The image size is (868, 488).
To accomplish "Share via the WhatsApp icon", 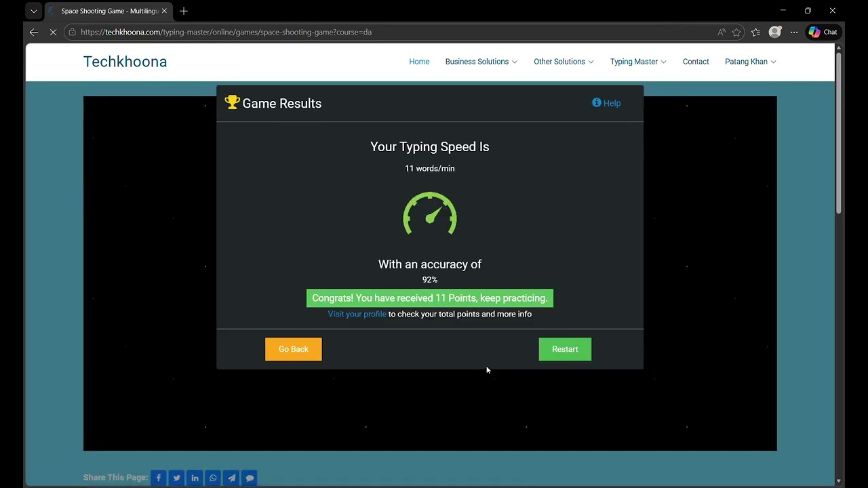I will tap(213, 478).
